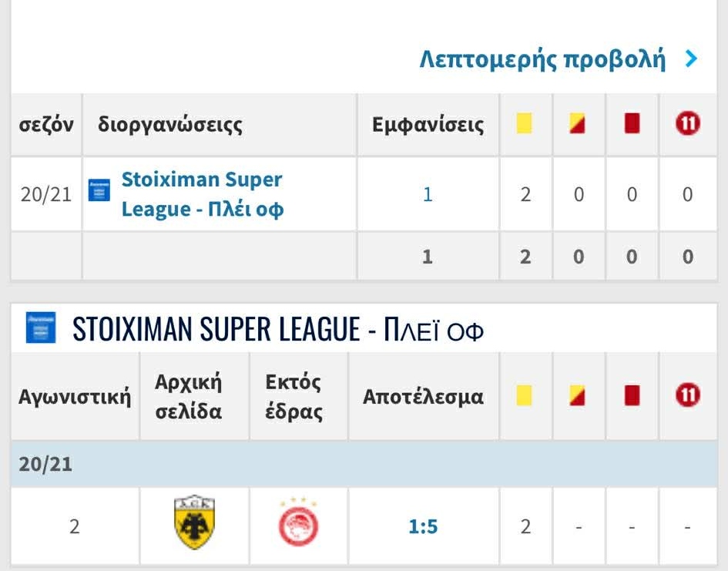Click the chevron next to Λεπτομερής προβολή
The width and height of the screenshot is (728, 571).
[691, 59]
